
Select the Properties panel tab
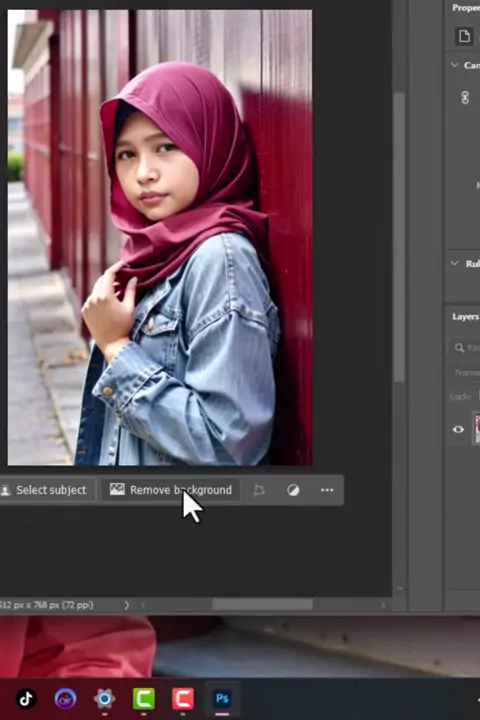[x=466, y=8]
